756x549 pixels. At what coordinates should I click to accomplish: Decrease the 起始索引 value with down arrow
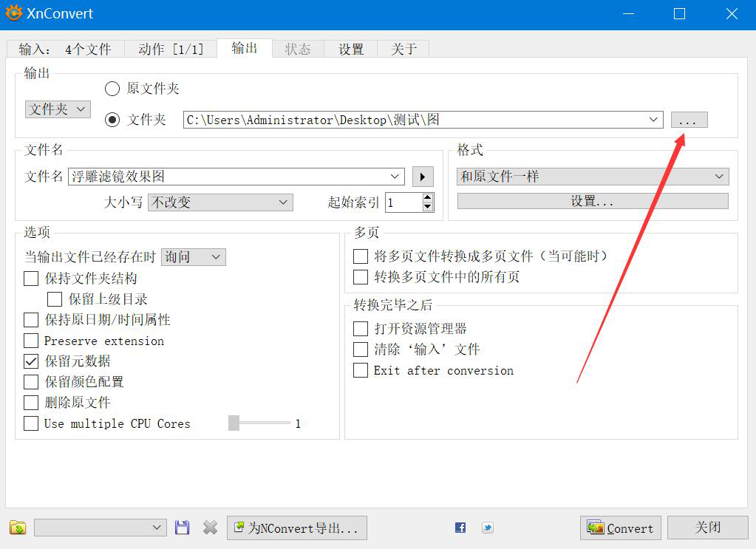tap(428, 207)
